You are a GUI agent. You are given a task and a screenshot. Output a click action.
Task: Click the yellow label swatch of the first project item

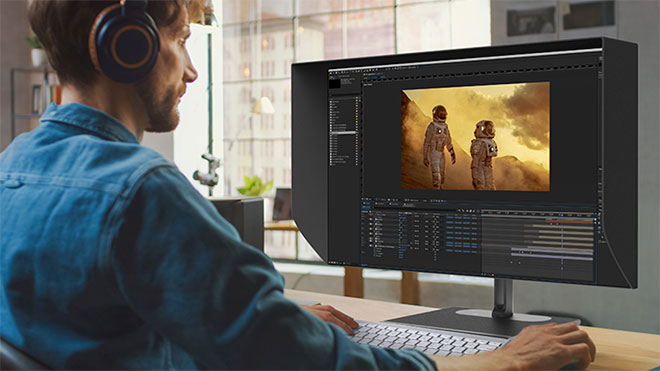tap(357, 101)
